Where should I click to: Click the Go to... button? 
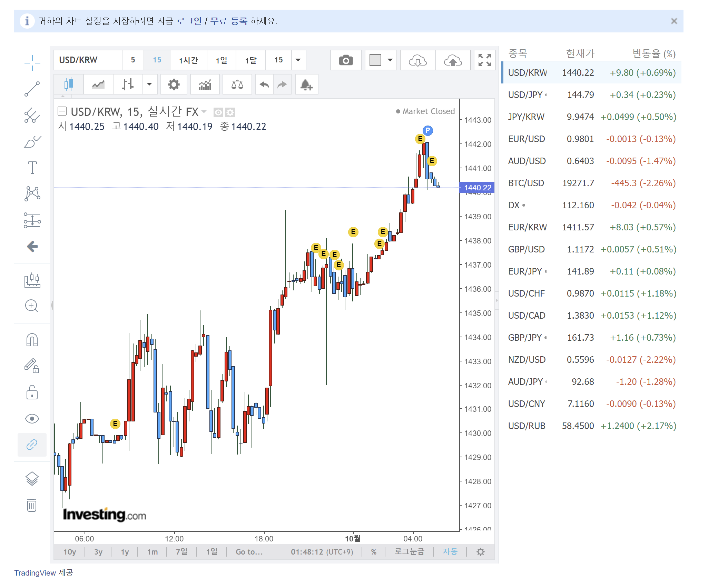[x=249, y=552]
